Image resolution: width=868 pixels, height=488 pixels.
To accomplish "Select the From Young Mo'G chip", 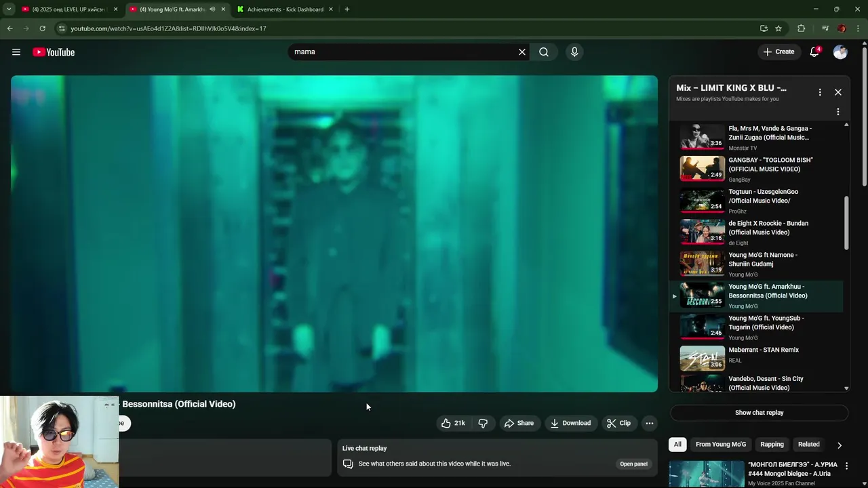I will tap(721, 445).
